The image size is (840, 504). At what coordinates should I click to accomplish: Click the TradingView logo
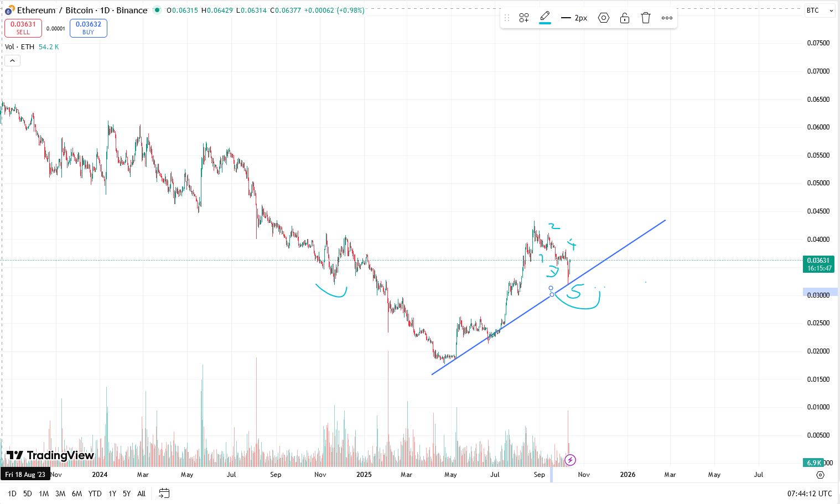click(x=50, y=455)
